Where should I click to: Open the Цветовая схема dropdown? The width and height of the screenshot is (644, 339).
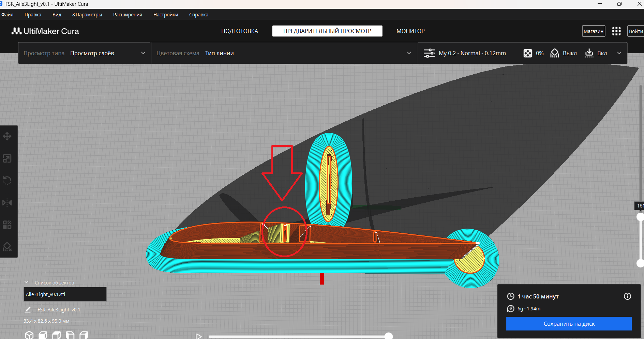[284, 53]
